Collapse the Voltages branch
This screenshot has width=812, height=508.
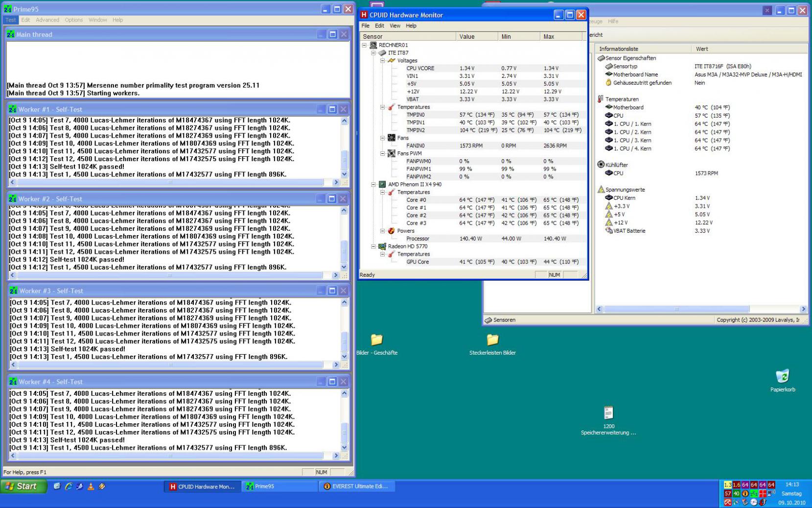click(383, 61)
